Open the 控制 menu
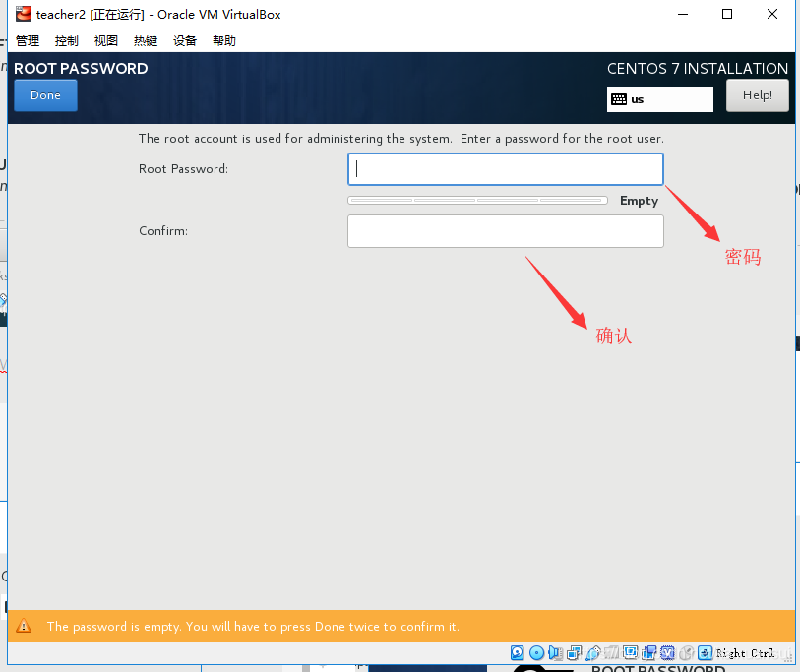Viewport: 800px width, 672px height. [x=67, y=40]
